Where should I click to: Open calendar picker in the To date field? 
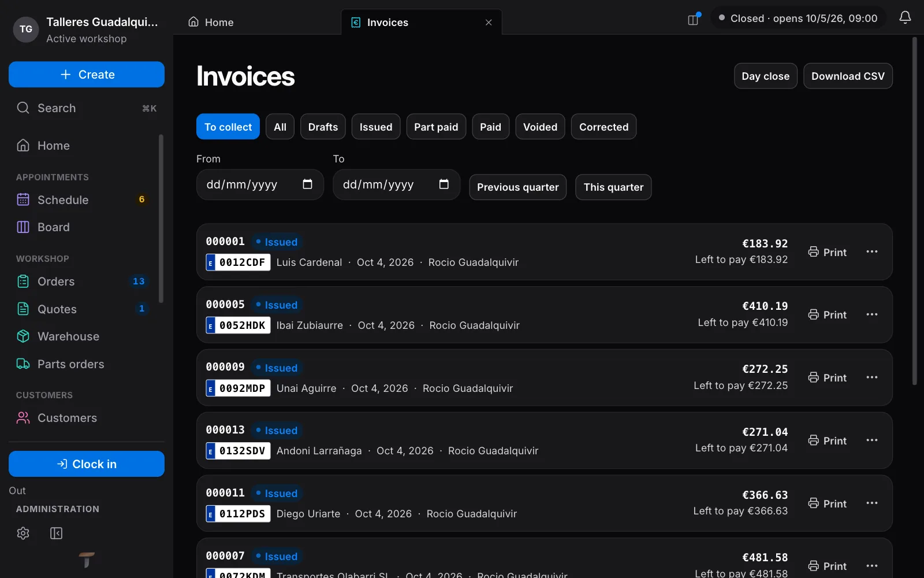(444, 184)
